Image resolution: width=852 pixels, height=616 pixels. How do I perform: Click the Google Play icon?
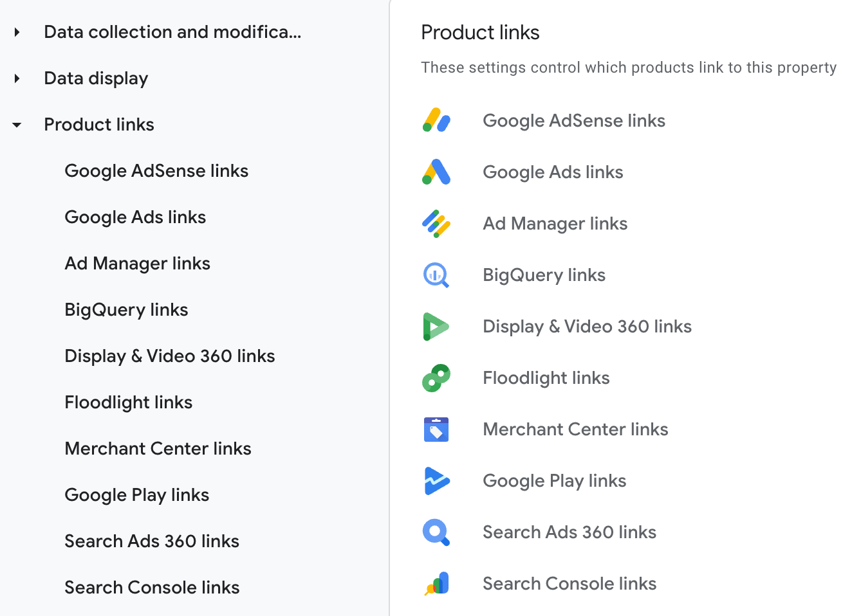pyautogui.click(x=436, y=480)
